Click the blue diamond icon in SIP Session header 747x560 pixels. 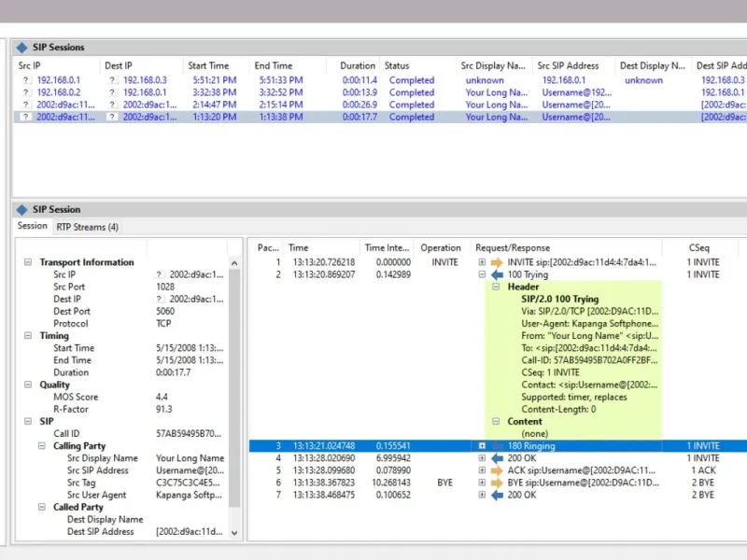(x=22, y=210)
